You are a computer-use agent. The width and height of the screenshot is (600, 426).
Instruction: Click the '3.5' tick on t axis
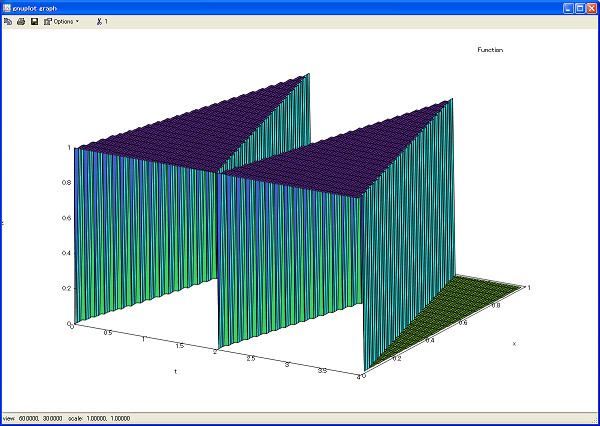[x=322, y=371]
